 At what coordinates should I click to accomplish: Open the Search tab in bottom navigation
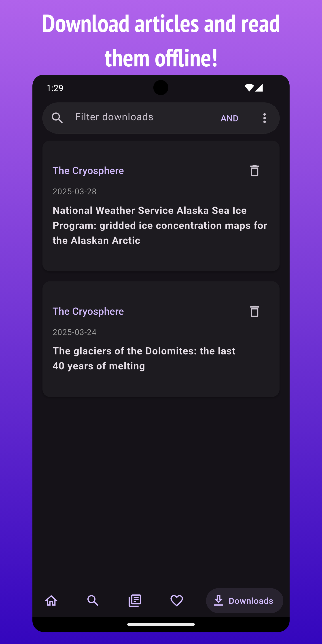[x=93, y=600]
